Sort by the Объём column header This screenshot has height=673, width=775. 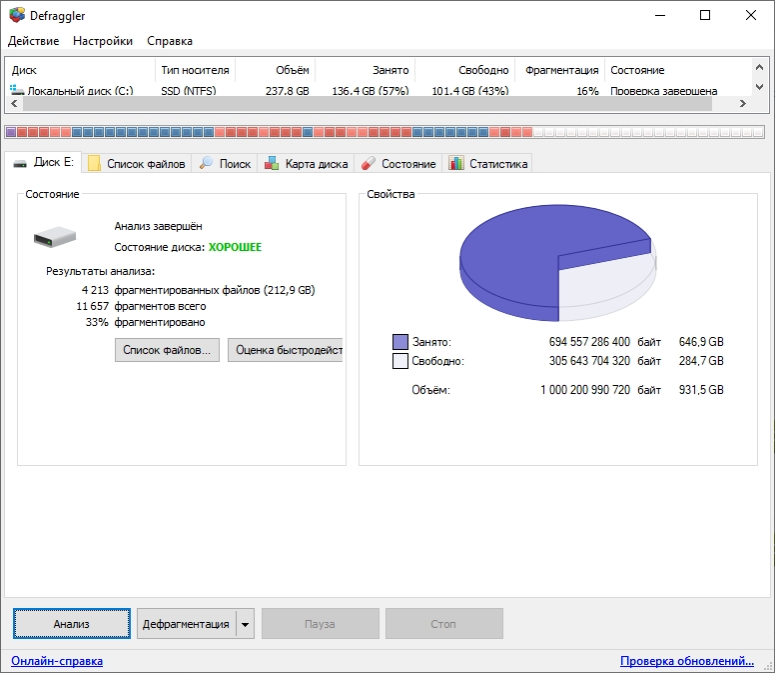tap(275, 70)
